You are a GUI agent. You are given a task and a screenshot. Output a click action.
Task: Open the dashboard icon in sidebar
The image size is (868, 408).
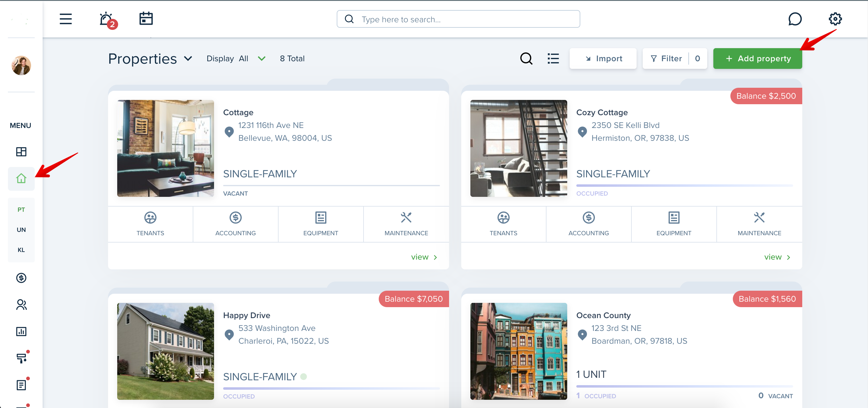tap(21, 152)
